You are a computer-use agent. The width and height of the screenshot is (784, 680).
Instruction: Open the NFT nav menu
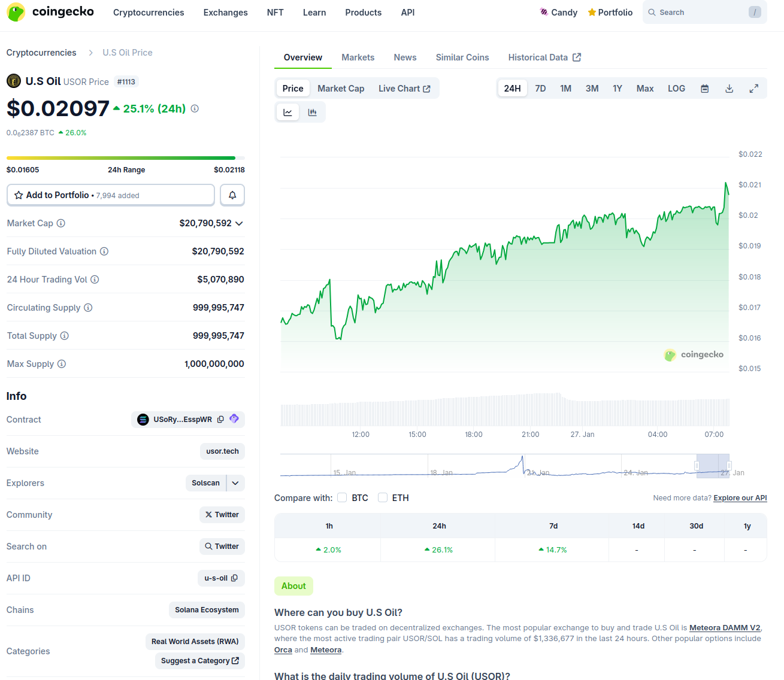click(x=275, y=13)
